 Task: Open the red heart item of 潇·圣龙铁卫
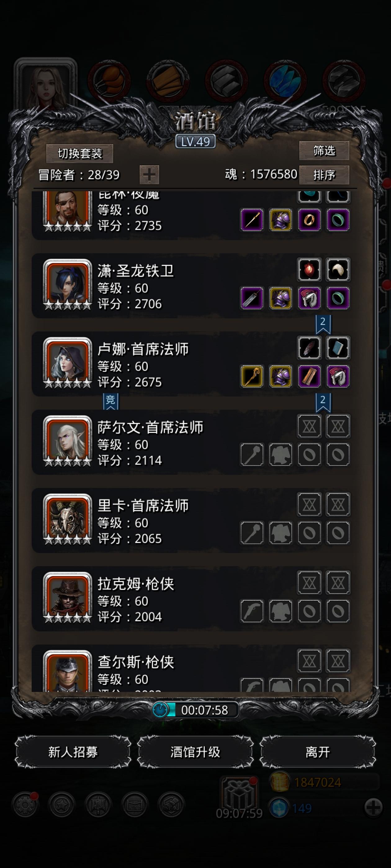(x=309, y=270)
